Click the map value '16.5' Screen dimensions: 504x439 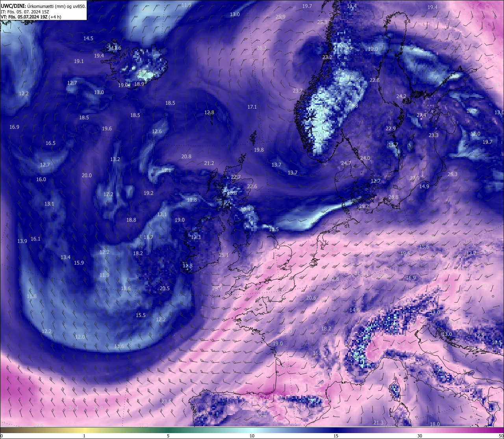point(50,143)
